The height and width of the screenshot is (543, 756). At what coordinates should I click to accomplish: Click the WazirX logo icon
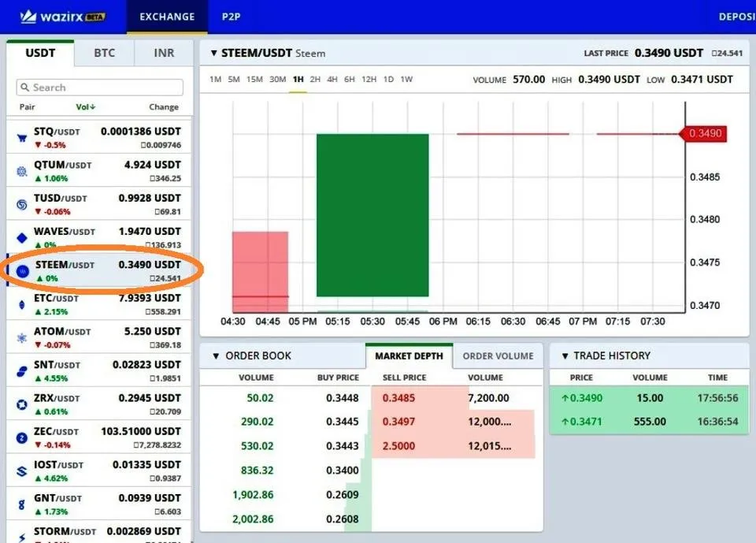click(x=28, y=17)
